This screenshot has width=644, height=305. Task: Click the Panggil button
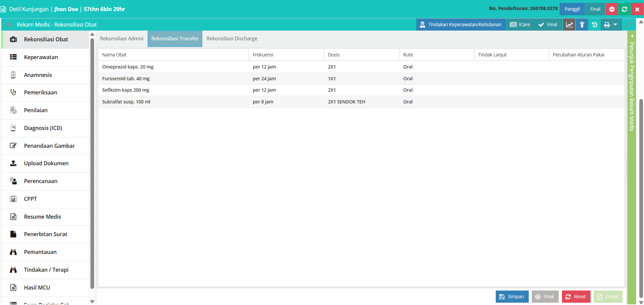click(572, 9)
